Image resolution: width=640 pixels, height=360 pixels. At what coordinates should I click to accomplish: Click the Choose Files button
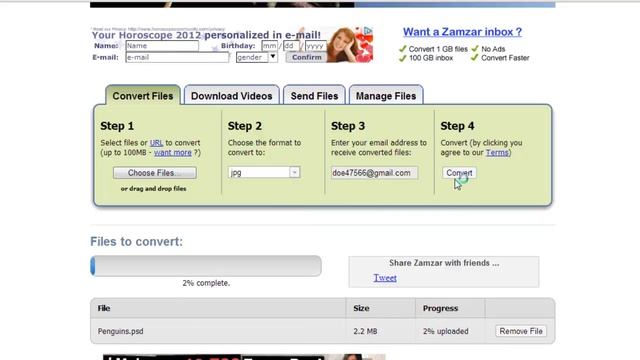click(155, 173)
